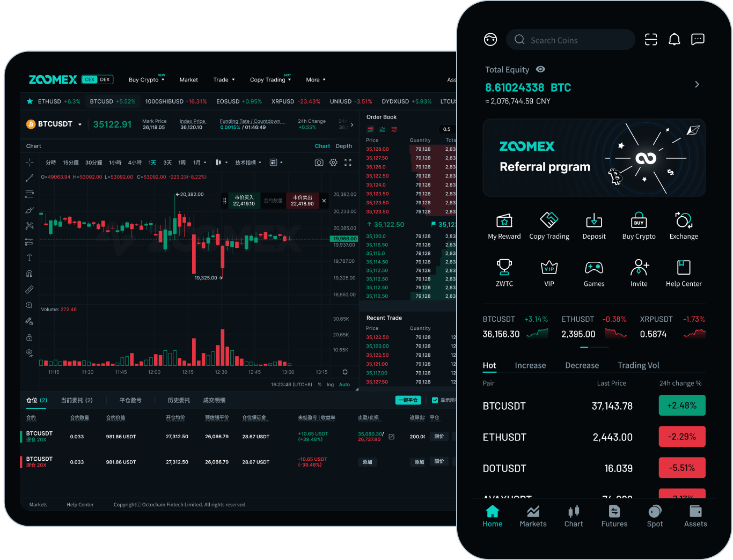Viewport: 733px width, 560px height.
Task: Switch to the Depth tab
Action: pos(344,146)
